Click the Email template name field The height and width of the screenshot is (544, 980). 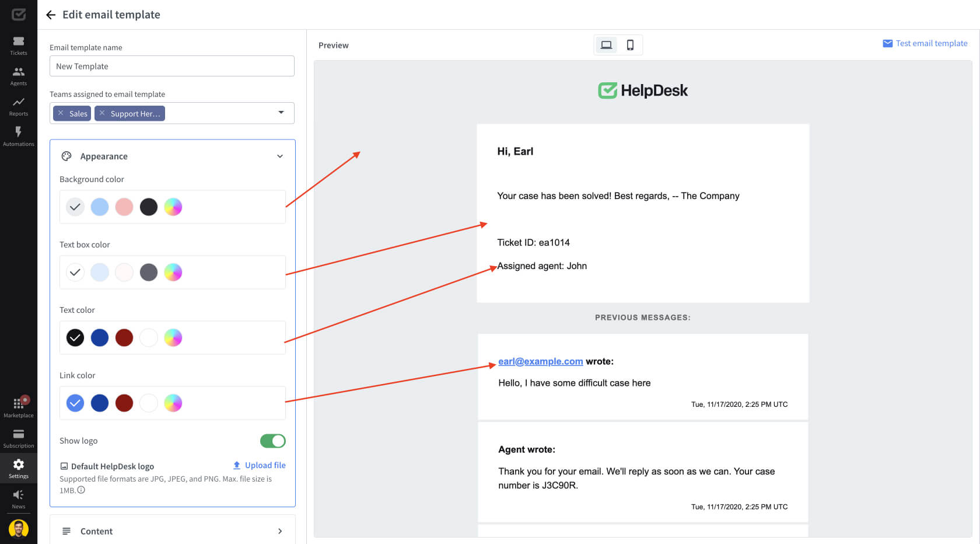tap(172, 66)
